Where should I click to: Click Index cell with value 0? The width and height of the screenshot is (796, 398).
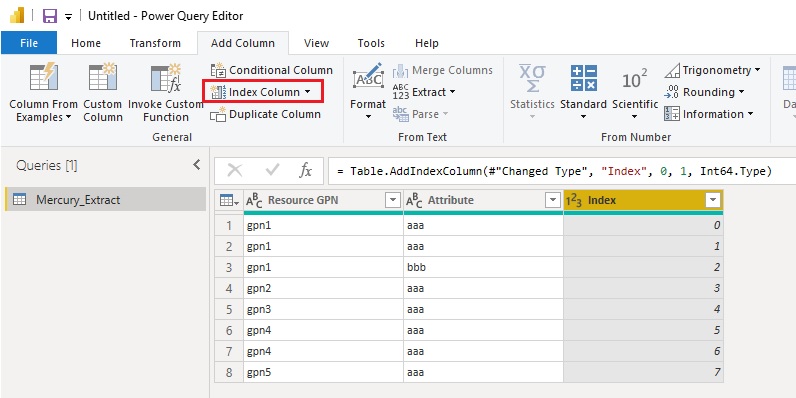(x=643, y=225)
